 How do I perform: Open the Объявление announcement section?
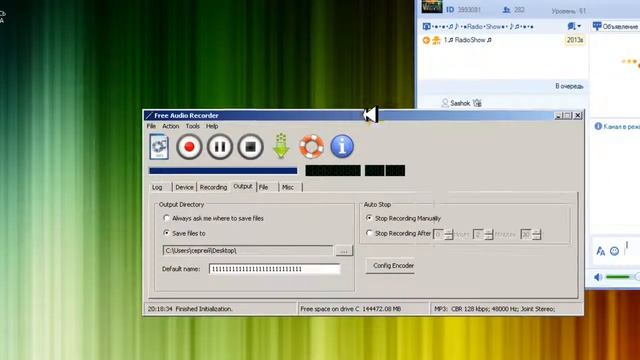616,27
